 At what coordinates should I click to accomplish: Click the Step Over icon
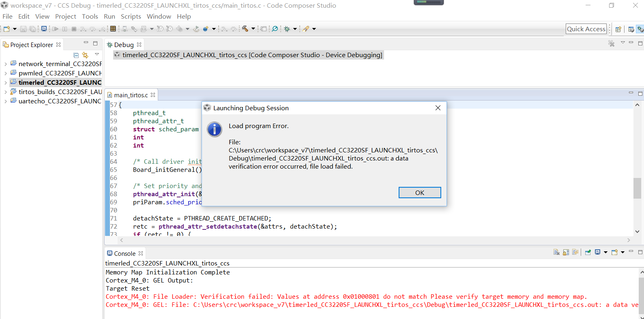coord(93,29)
